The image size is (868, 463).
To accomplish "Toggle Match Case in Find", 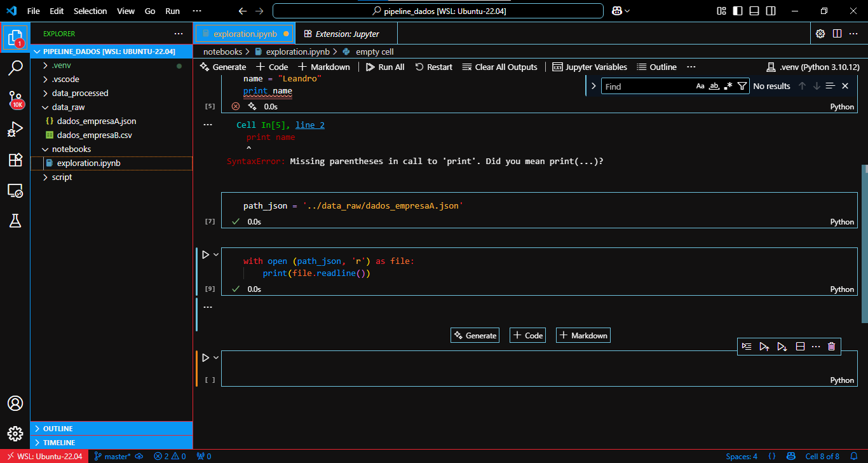I will (x=700, y=86).
